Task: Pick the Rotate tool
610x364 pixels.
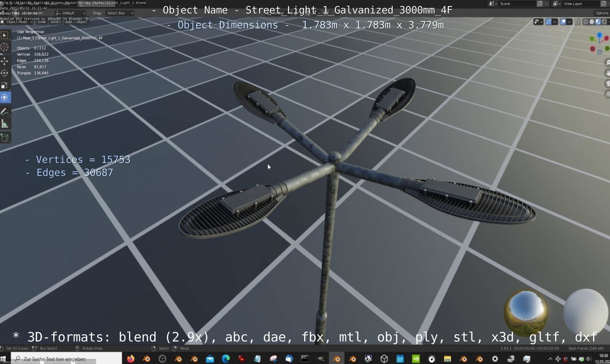Action: [x=5, y=73]
